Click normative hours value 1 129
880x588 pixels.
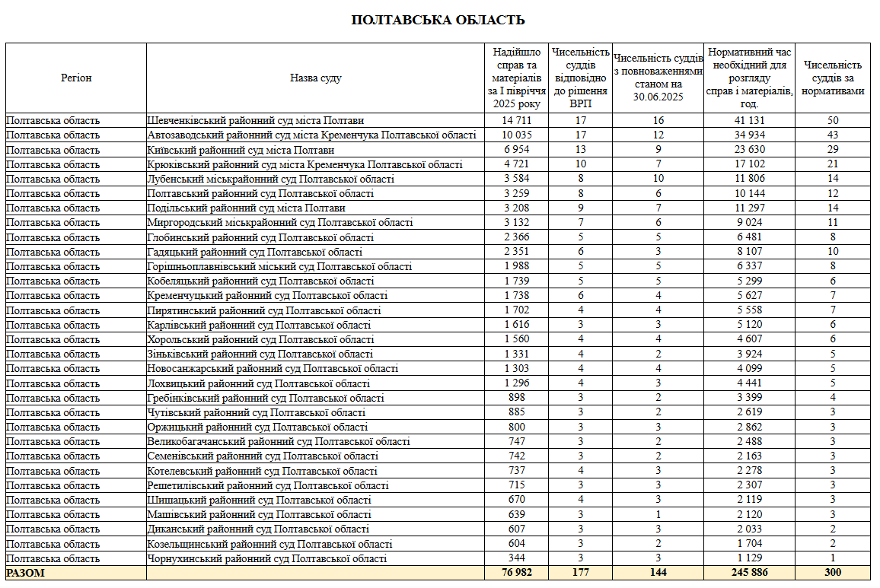(749, 558)
